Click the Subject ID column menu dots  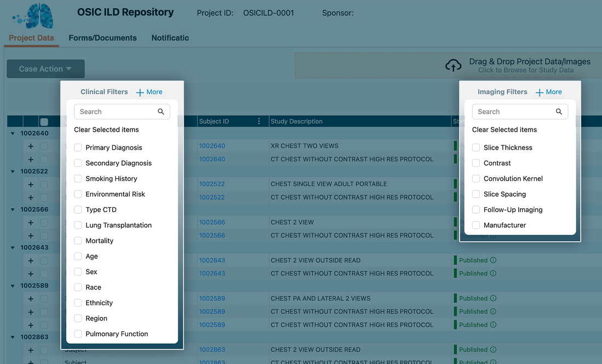coord(259,121)
